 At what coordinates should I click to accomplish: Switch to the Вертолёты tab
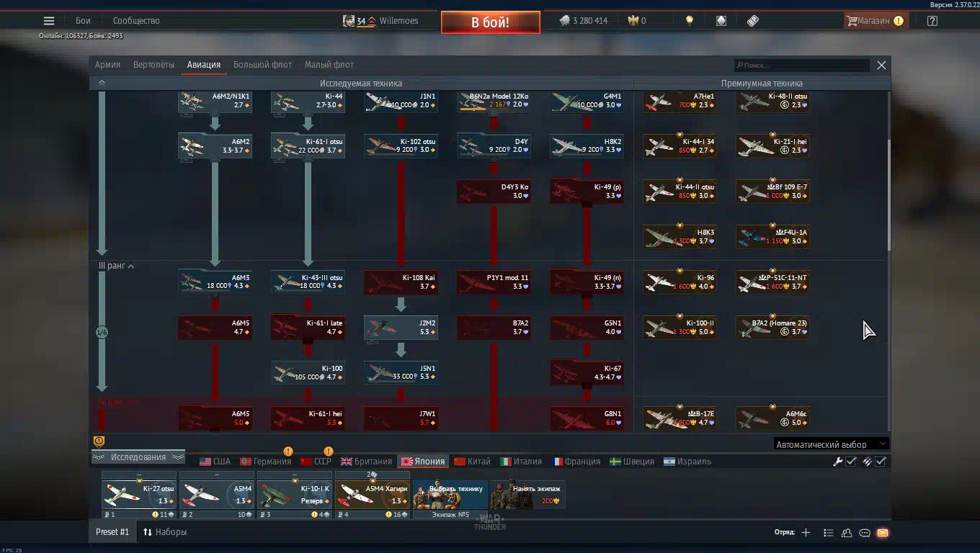[x=153, y=65]
